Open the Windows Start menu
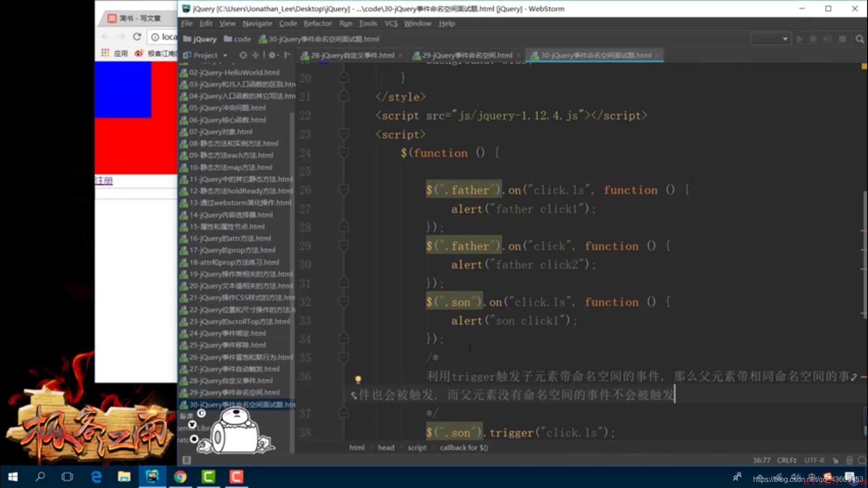868x488 pixels. point(13,477)
